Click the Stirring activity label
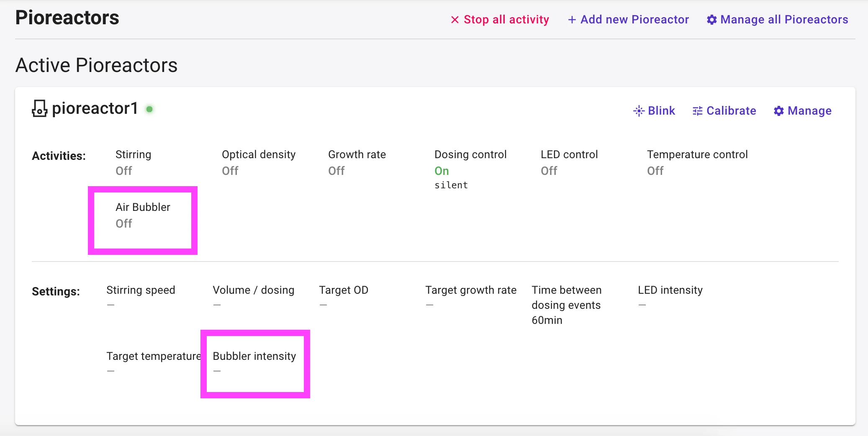 point(133,154)
